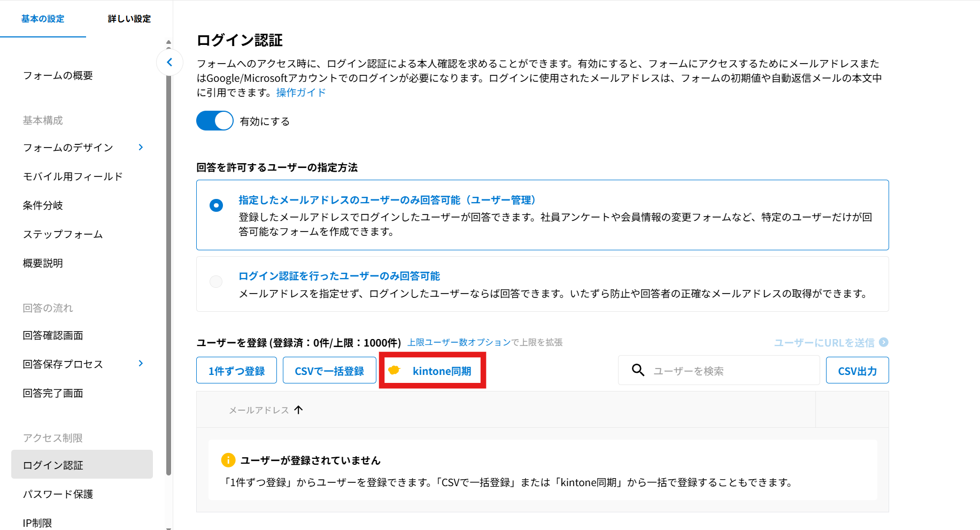Image resolution: width=980 pixels, height=530 pixels.
Task: Click the CSVで一括登録 button
Action: [329, 371]
